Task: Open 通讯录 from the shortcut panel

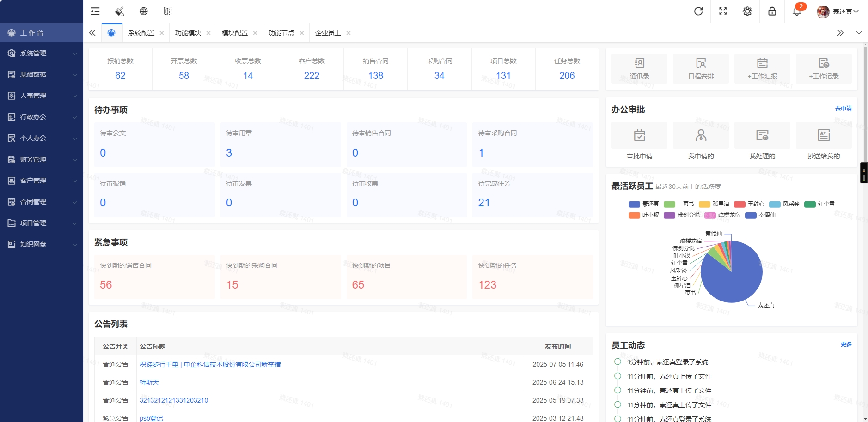Action: [638, 68]
